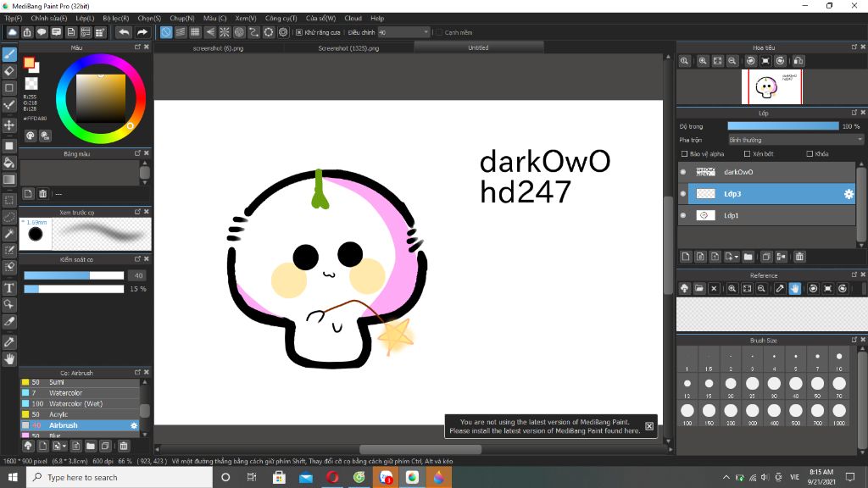Switch to the Screenshot (1325).png tab

click(348, 48)
